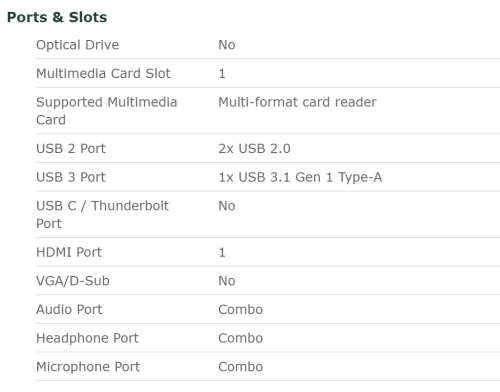Screen dimensions: 500x392
Task: Click the HDMI Port value 1
Action: click(222, 252)
